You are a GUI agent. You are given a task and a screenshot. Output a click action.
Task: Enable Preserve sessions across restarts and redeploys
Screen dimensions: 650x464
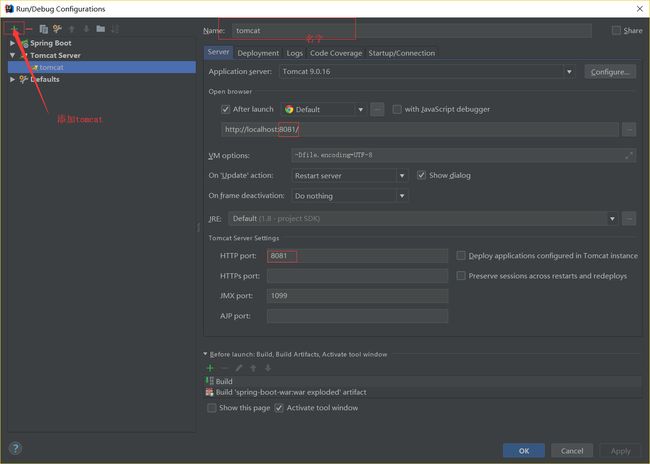coord(461,276)
